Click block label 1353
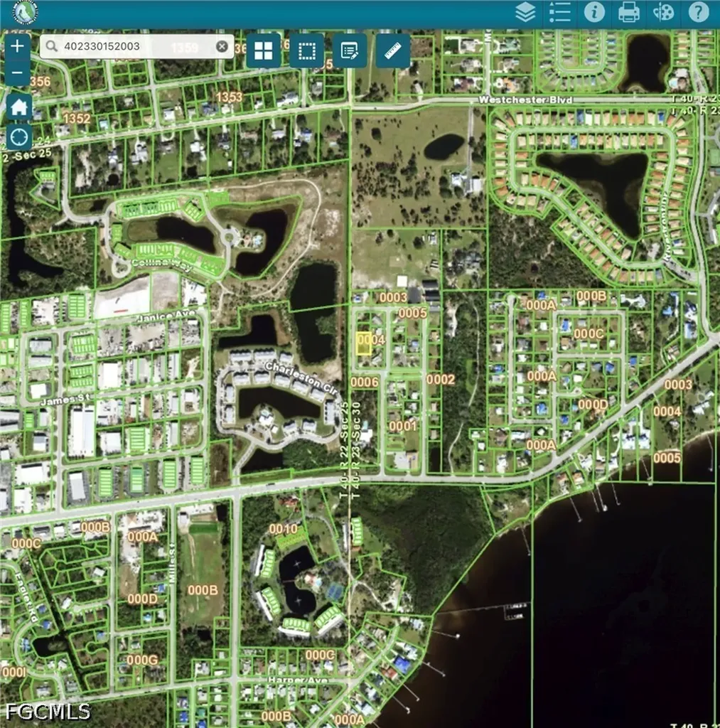This screenshot has height=728, width=720. [230, 97]
